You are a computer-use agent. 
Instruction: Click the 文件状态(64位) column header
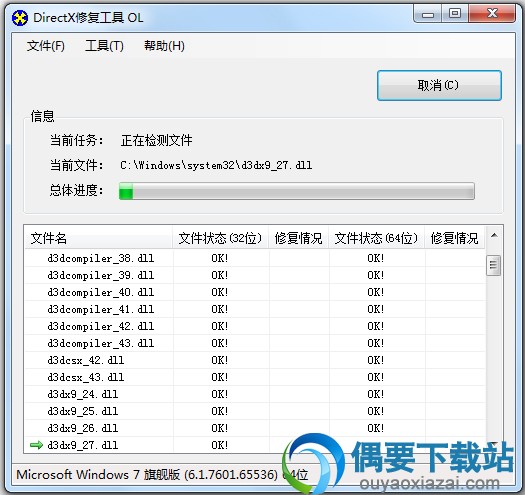pyautogui.click(x=376, y=238)
